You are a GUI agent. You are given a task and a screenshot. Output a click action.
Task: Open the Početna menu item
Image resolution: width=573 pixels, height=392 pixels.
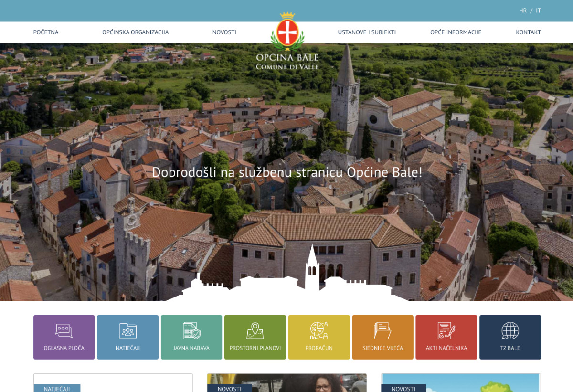coord(46,32)
